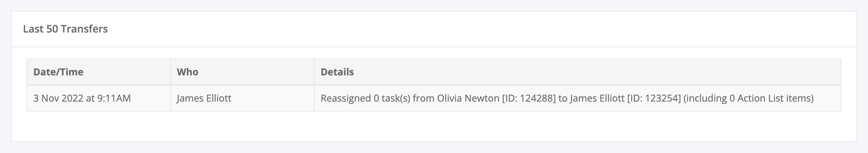Viewport: 868px width, 153px height.
Task: Click the ID 123254 text
Action: (x=654, y=98)
